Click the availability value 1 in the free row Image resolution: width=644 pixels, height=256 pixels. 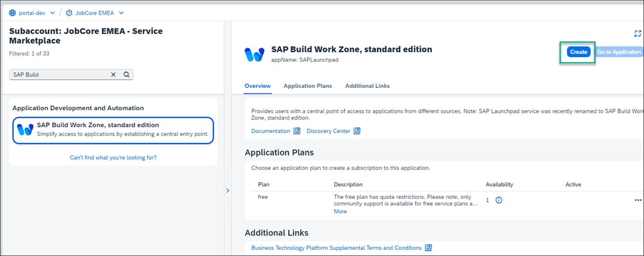[x=488, y=200]
